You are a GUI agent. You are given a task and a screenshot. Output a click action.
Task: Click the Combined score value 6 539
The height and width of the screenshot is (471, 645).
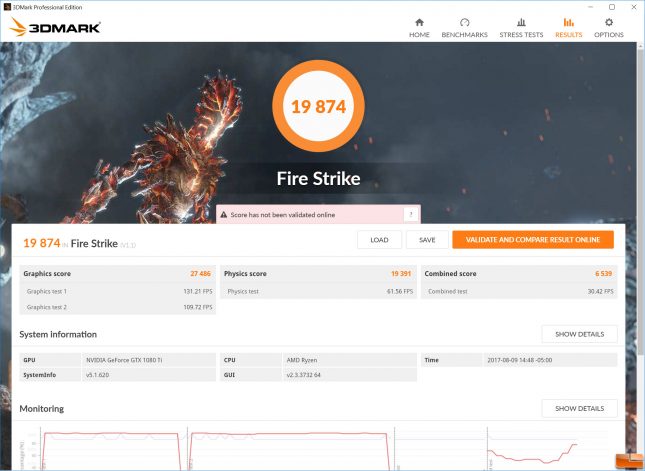tap(603, 274)
